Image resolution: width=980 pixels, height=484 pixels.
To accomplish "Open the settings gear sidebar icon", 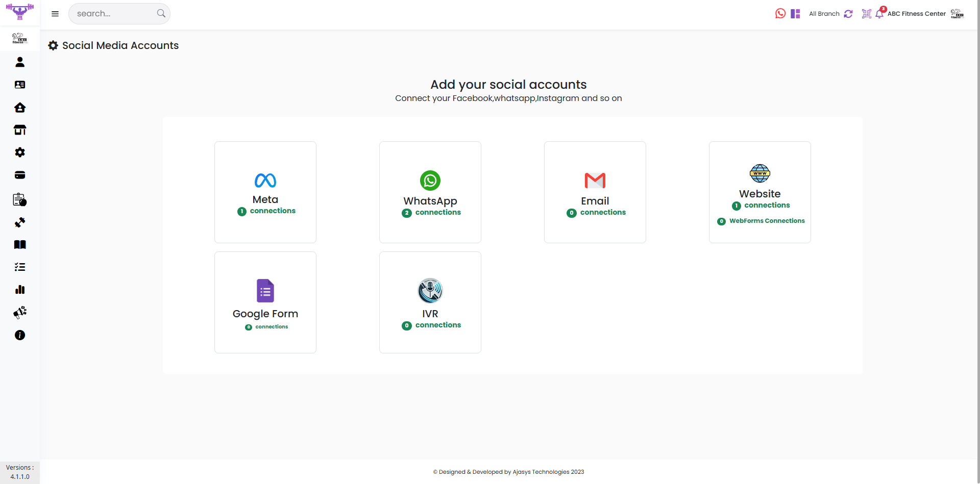I will click(20, 152).
